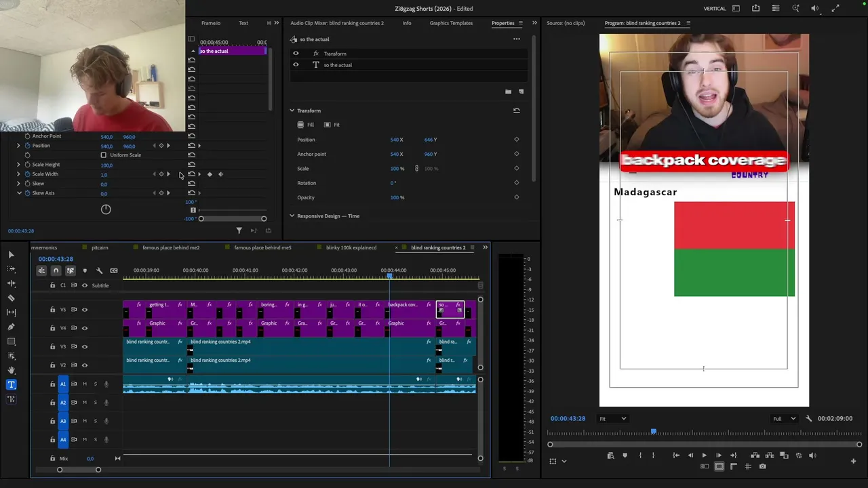Reset Scale Width parameter arrow

click(x=192, y=174)
